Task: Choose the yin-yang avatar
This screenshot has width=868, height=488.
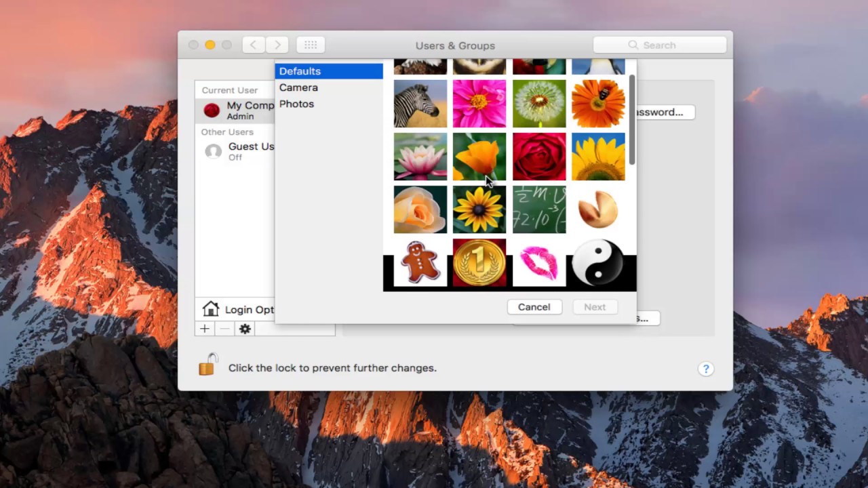Action: tap(598, 263)
